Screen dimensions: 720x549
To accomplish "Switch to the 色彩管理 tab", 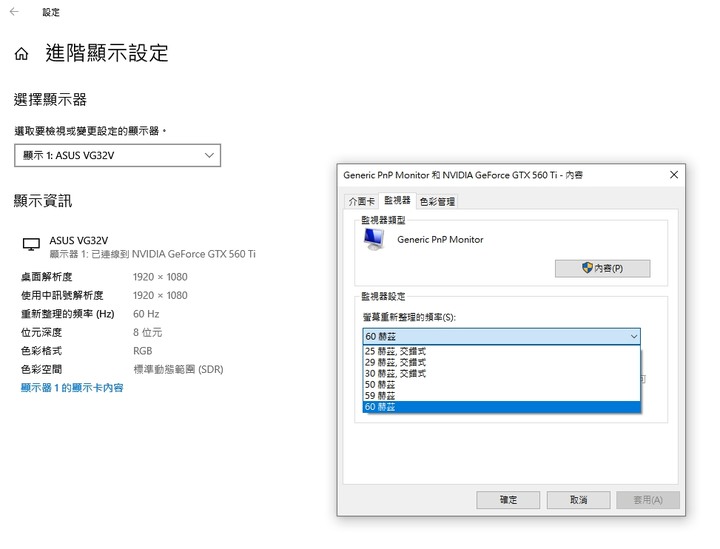I will (x=437, y=201).
